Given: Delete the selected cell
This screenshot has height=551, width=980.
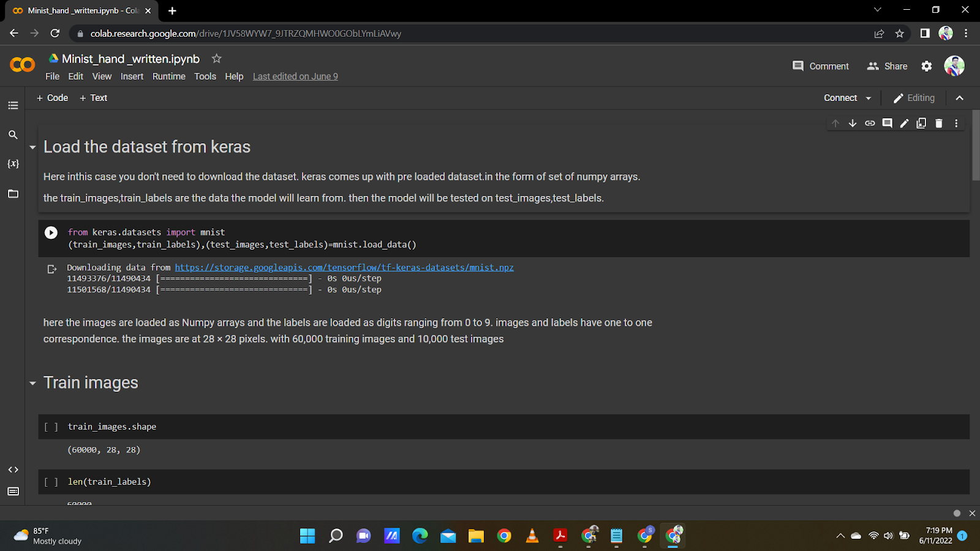Looking at the screenshot, I should [939, 123].
